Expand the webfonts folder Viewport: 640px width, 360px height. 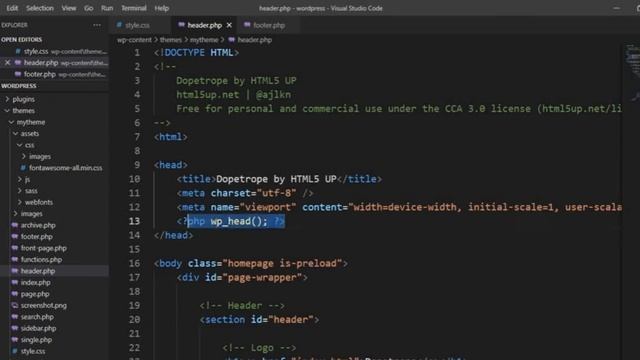click(x=38, y=202)
